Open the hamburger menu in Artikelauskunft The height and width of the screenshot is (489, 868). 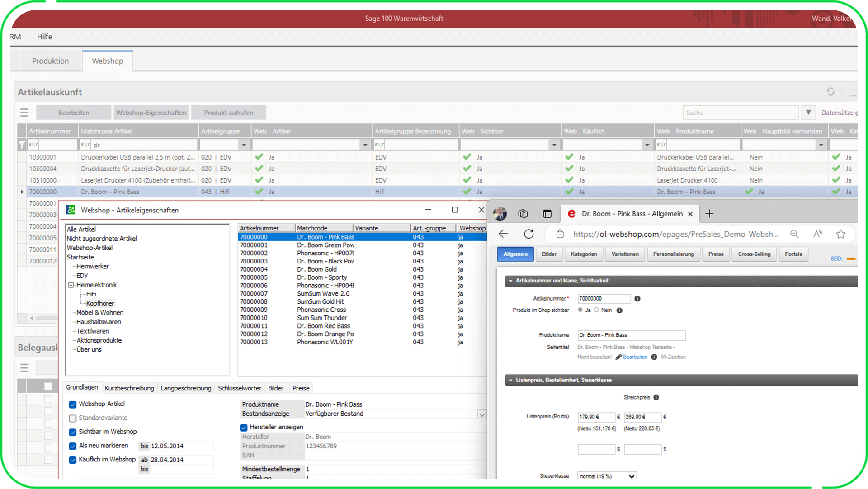coord(24,113)
